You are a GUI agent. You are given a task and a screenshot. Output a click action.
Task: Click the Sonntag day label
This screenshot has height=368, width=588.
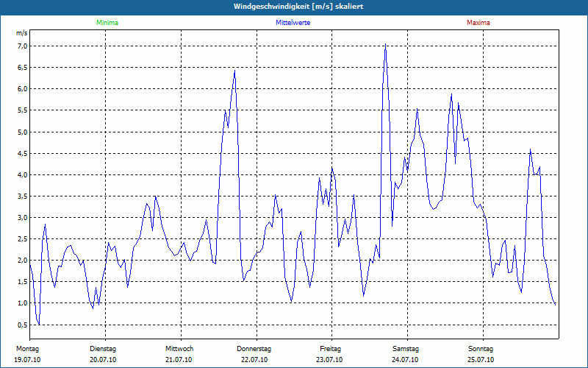(481, 349)
